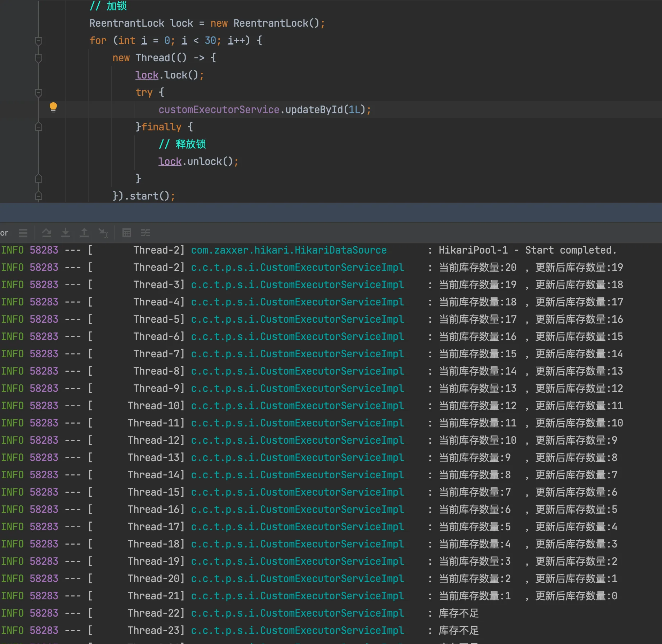
Task: Click the divider between editor and console
Action: [x=331, y=213]
